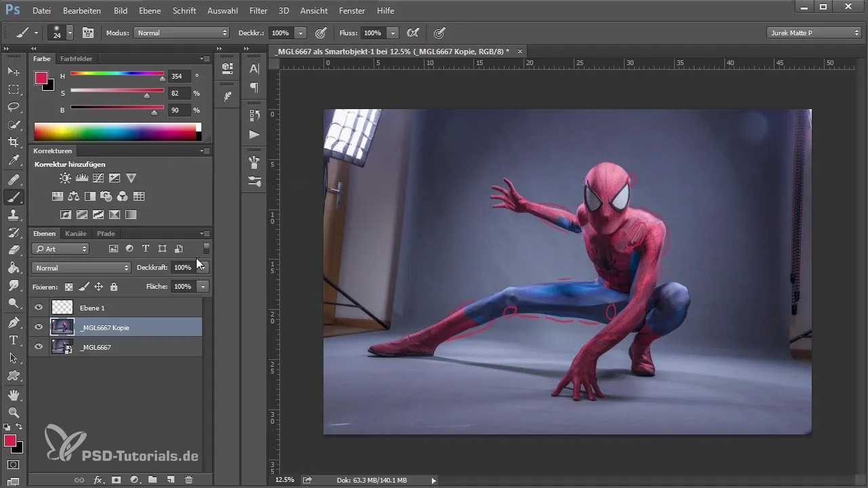Switch to the Pfade tab
The height and width of the screenshot is (488, 868).
point(106,234)
